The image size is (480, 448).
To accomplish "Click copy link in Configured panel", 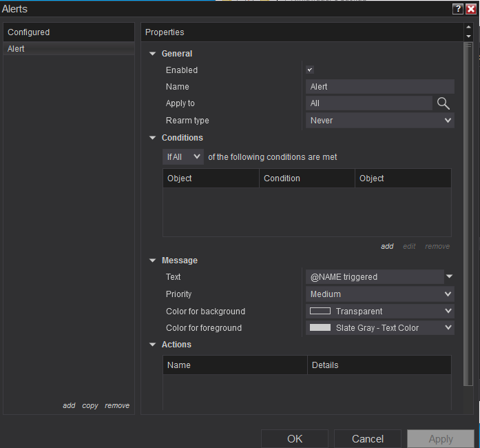I will tap(90, 405).
